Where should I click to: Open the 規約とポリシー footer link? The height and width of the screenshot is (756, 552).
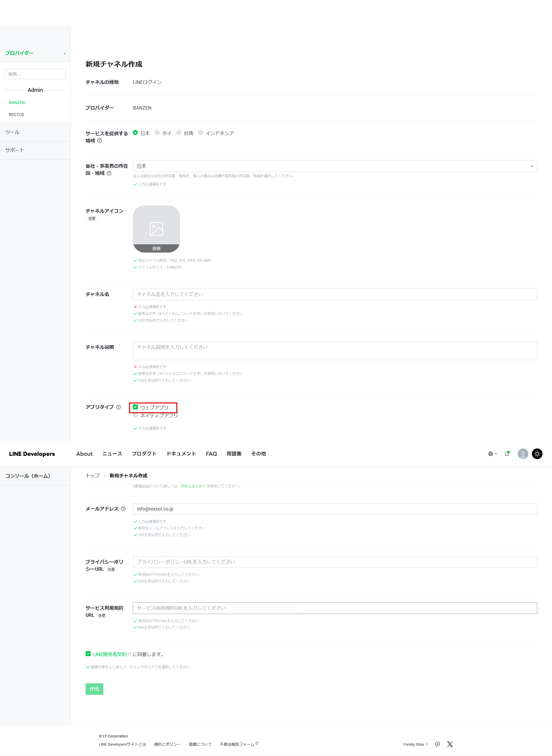coord(167,744)
